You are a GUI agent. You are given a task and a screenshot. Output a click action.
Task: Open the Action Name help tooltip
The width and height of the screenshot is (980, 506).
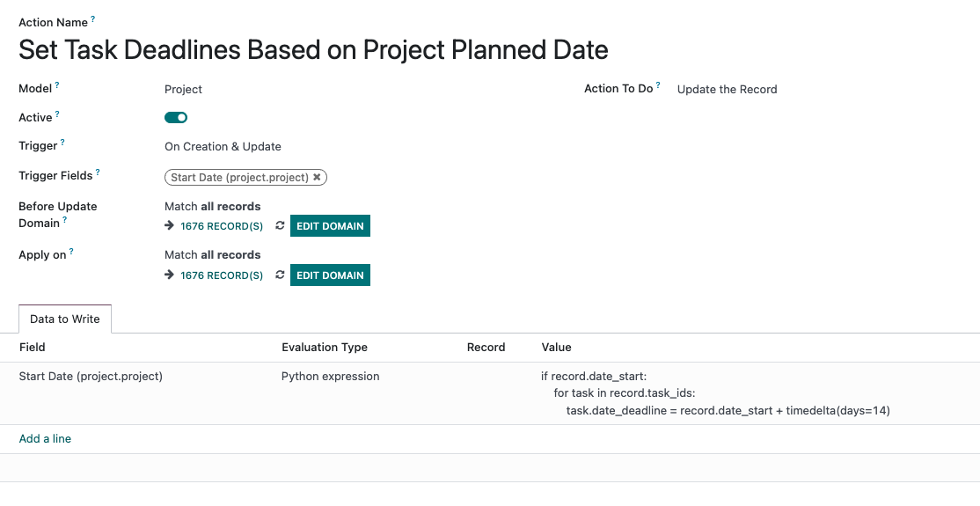click(93, 19)
